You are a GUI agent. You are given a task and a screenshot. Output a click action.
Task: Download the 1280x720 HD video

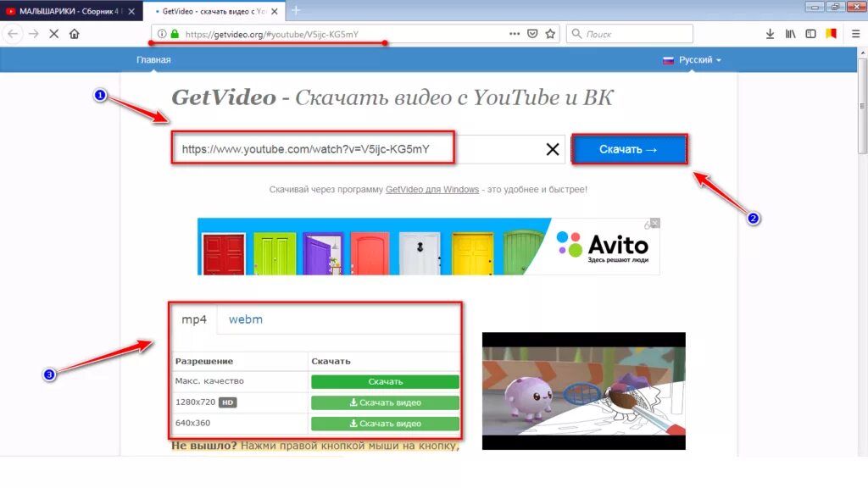pos(385,402)
